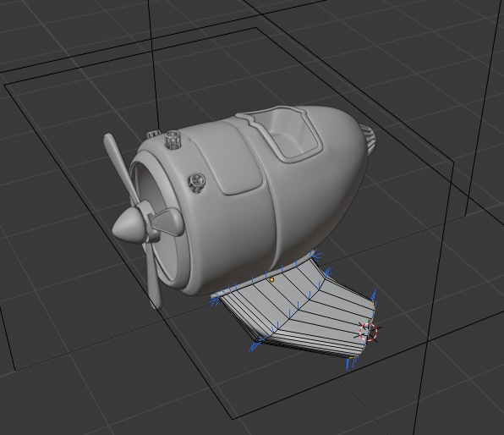Click the round bolt cap on cowl side

pyautogui.click(x=197, y=183)
